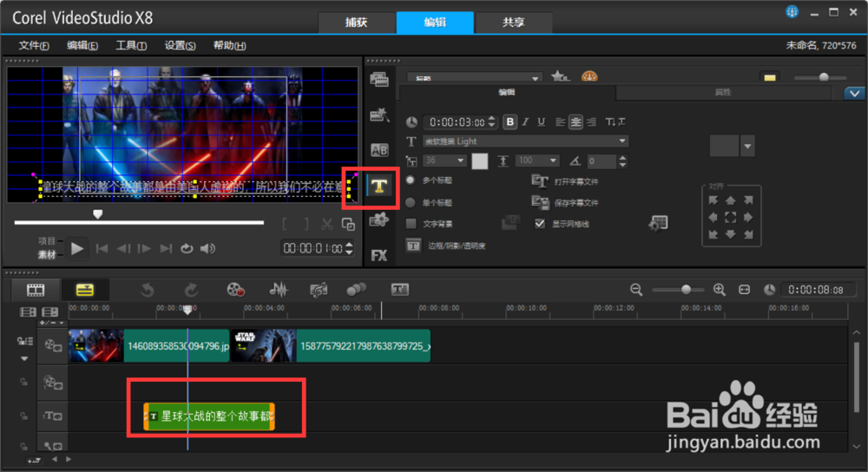Click the align to top arrow

click(731, 200)
